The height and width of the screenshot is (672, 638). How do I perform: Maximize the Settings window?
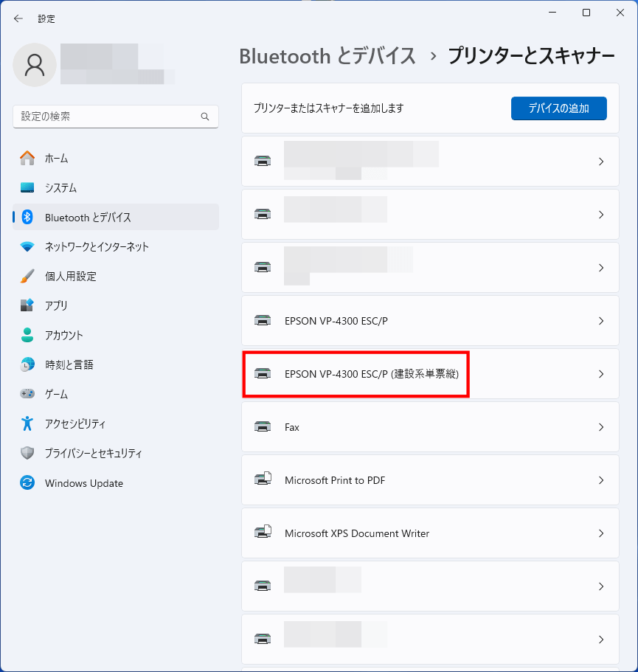586,13
